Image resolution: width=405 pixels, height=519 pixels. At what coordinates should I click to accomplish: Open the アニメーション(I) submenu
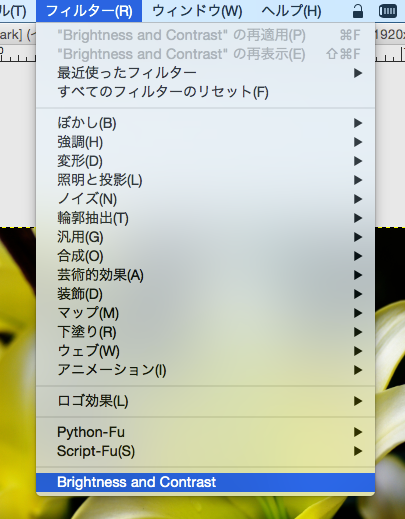[205, 370]
